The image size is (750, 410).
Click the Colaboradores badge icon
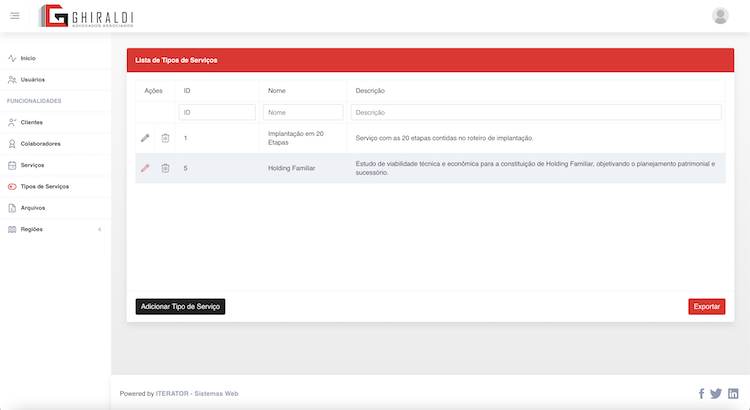coord(12,144)
